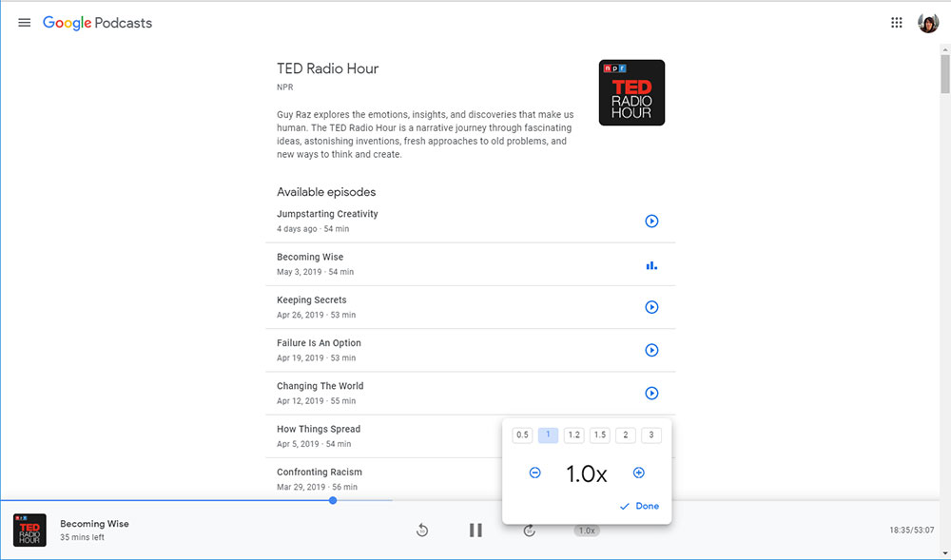Click the large 1.0x speed value
The image size is (951, 560).
(x=587, y=473)
